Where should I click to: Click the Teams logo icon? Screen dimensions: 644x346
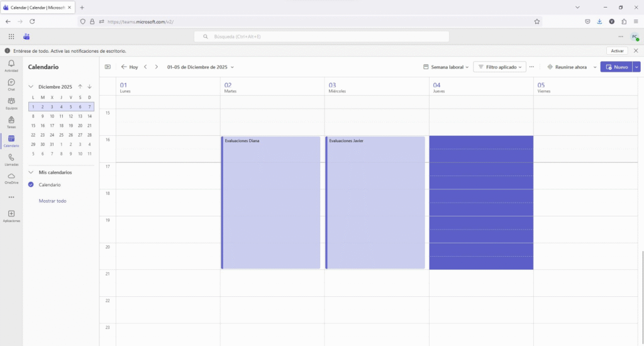pos(26,36)
